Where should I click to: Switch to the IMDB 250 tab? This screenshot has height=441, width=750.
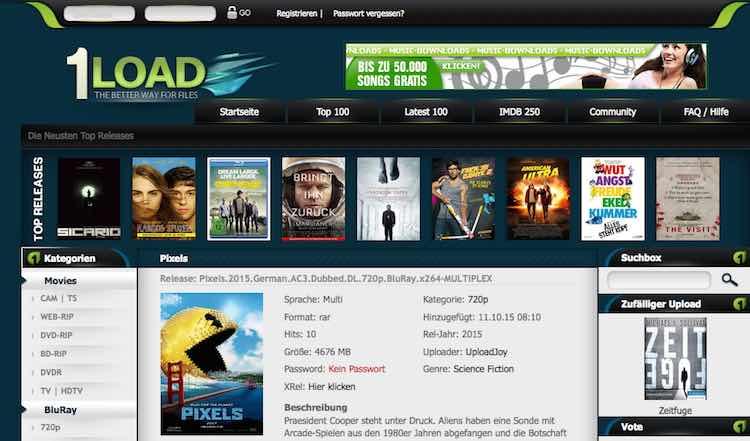tap(519, 112)
